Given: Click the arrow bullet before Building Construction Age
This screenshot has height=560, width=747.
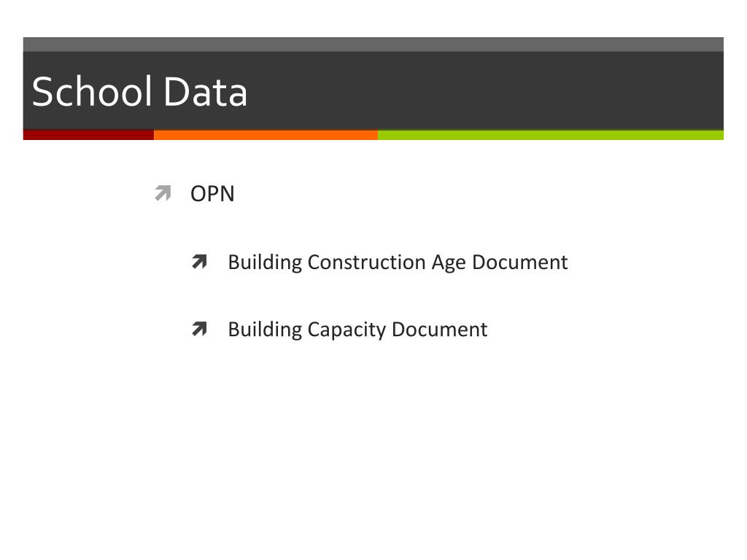Looking at the screenshot, I should coord(200,262).
